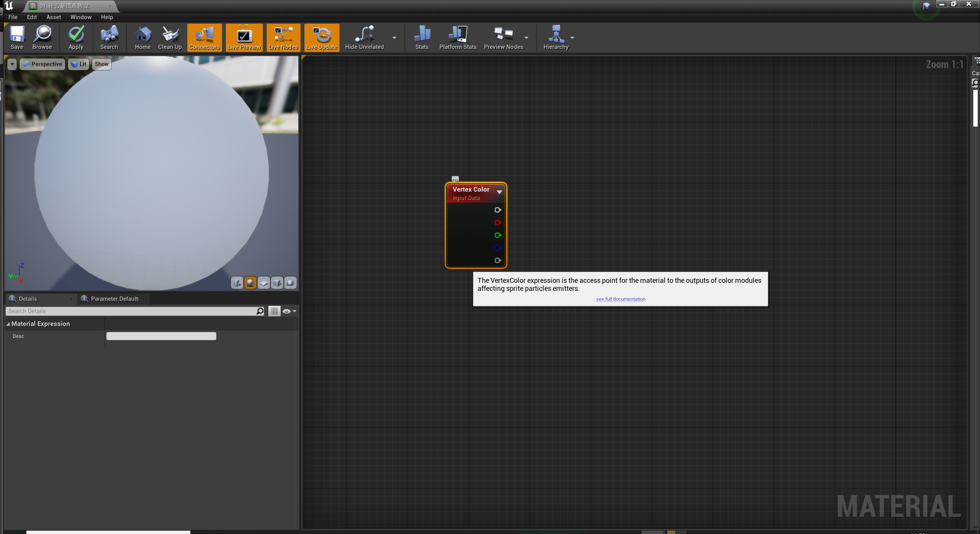Open the material Hierarchy view
The image size is (980, 534).
point(557,37)
